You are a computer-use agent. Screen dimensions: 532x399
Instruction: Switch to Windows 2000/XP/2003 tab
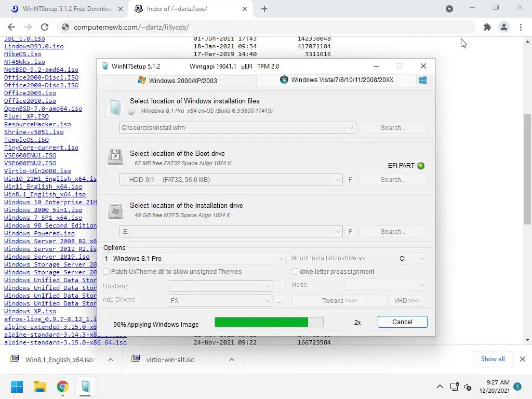[x=177, y=81]
